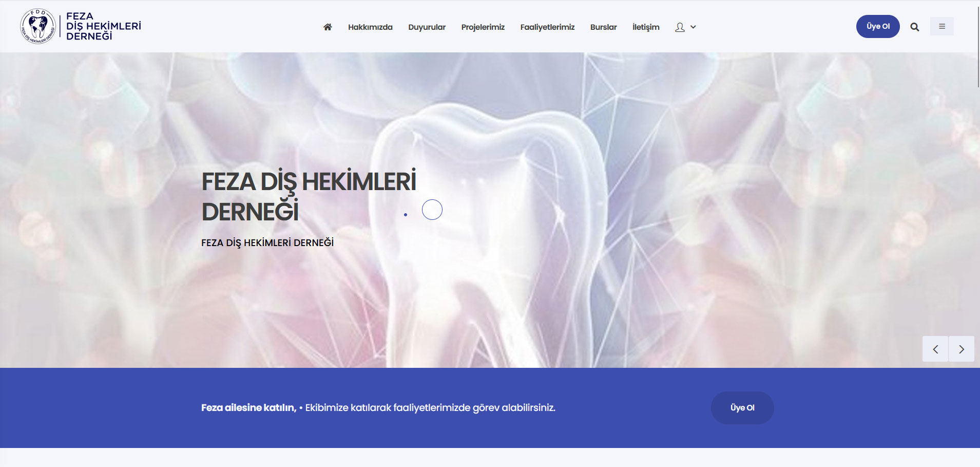Open the İletişim page
Viewport: 980px width, 467px height.
pos(646,27)
